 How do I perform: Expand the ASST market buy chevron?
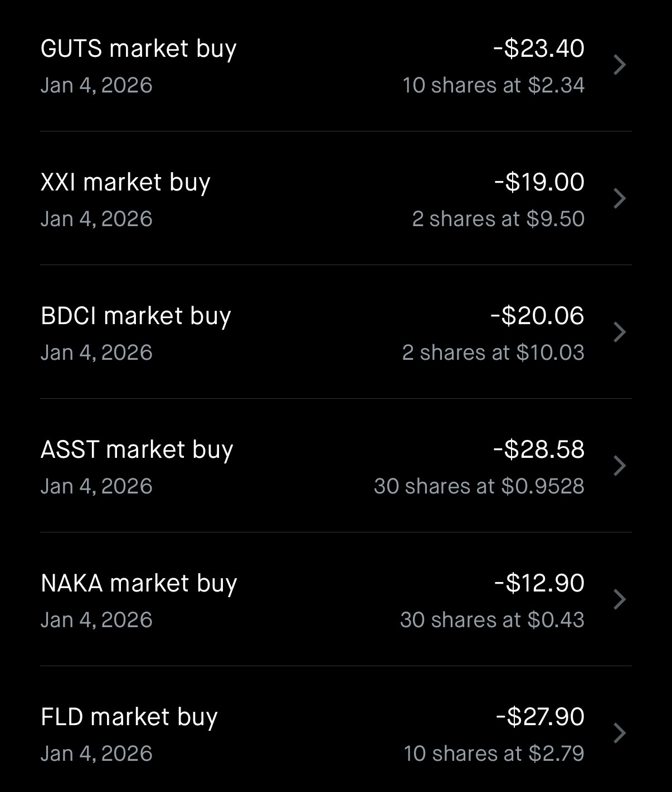pyautogui.click(x=619, y=466)
